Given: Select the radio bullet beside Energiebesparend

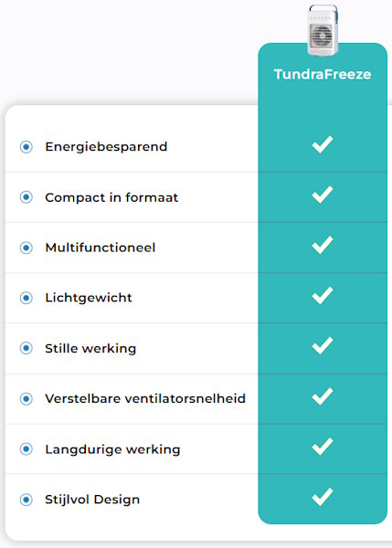Looking at the screenshot, I should tap(26, 147).
